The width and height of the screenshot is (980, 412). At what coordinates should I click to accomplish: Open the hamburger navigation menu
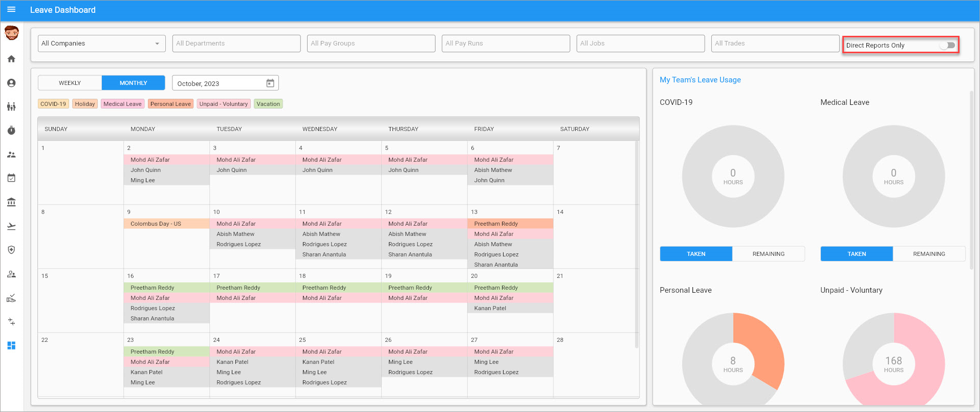pyautogui.click(x=11, y=10)
